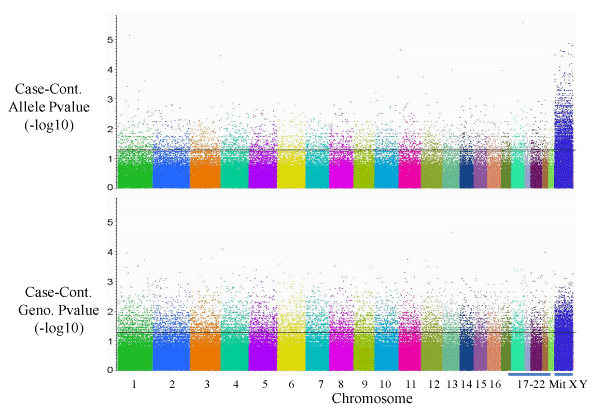The image size is (600, 415).
Task: Click the 'X' chromosome label
Action: point(572,384)
